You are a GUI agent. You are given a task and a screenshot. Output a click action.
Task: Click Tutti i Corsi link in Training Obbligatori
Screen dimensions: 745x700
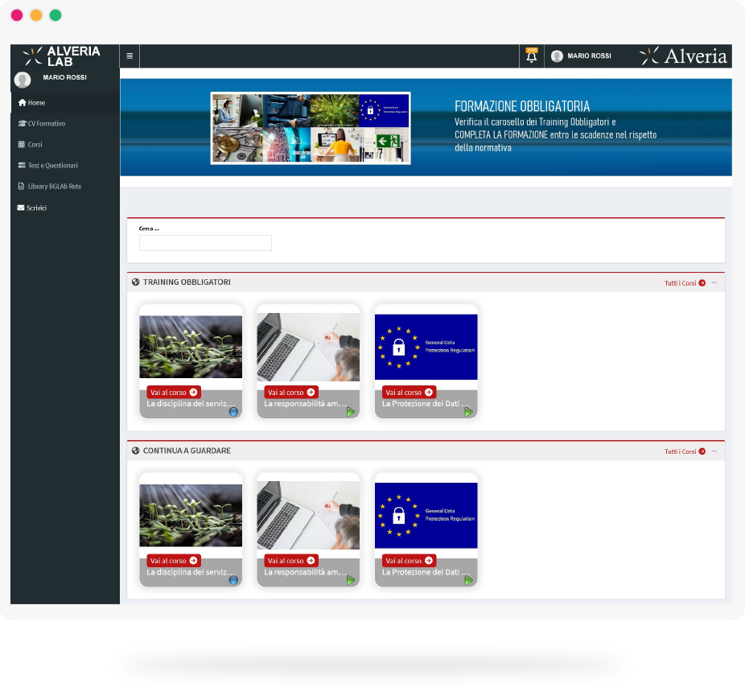[x=684, y=283]
